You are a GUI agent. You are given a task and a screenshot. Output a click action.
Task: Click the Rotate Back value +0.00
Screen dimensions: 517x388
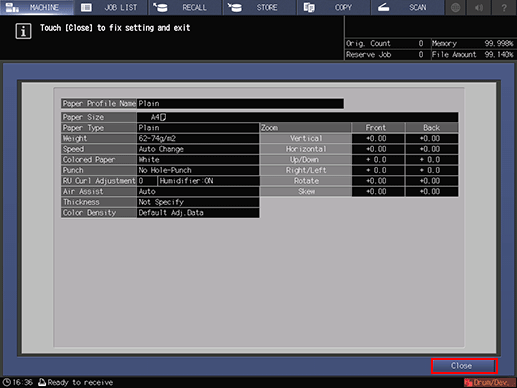pyautogui.click(x=432, y=181)
